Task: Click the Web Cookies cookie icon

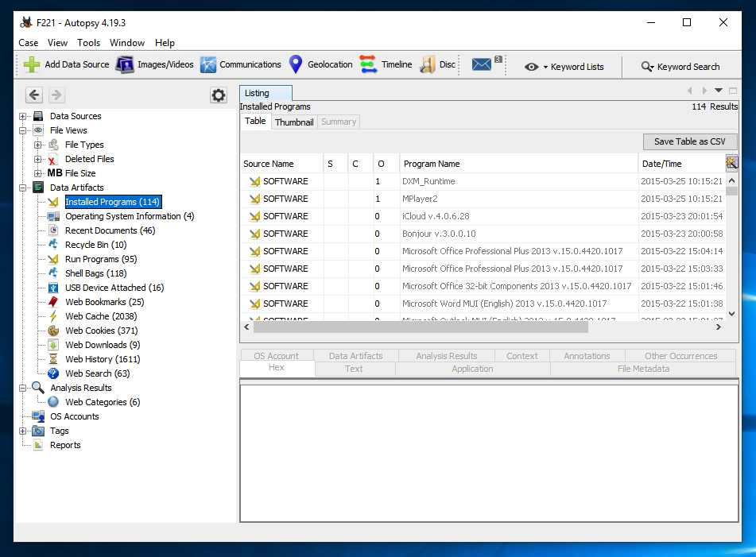Action: pos(53,331)
